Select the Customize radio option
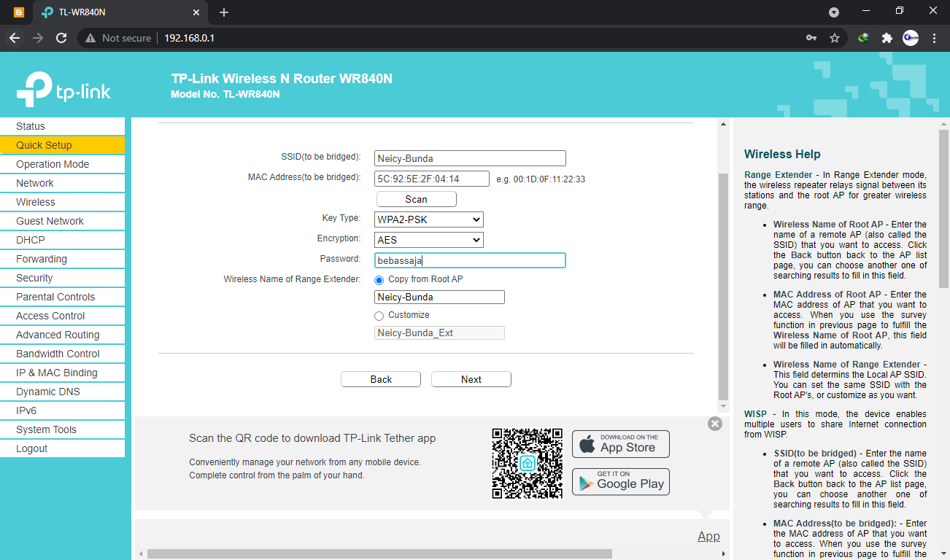 coord(379,316)
